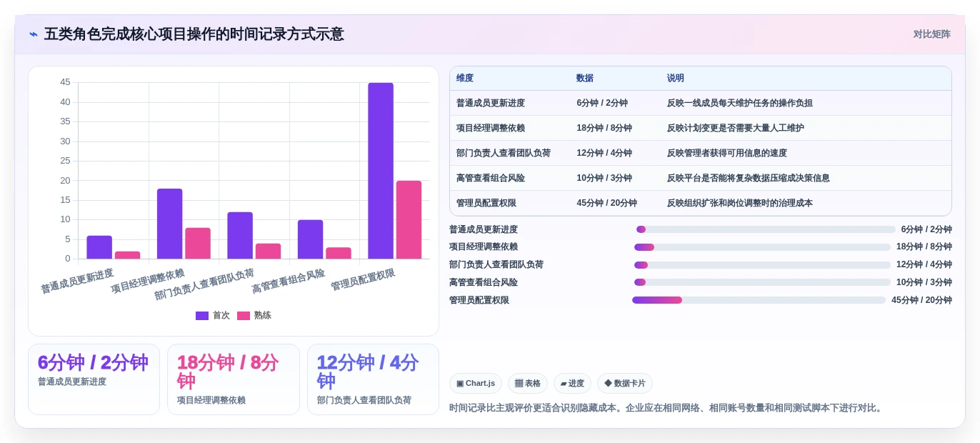Toggle the 首次 purple legend swatch
Screen dimensions: 980x443
[x=202, y=316]
